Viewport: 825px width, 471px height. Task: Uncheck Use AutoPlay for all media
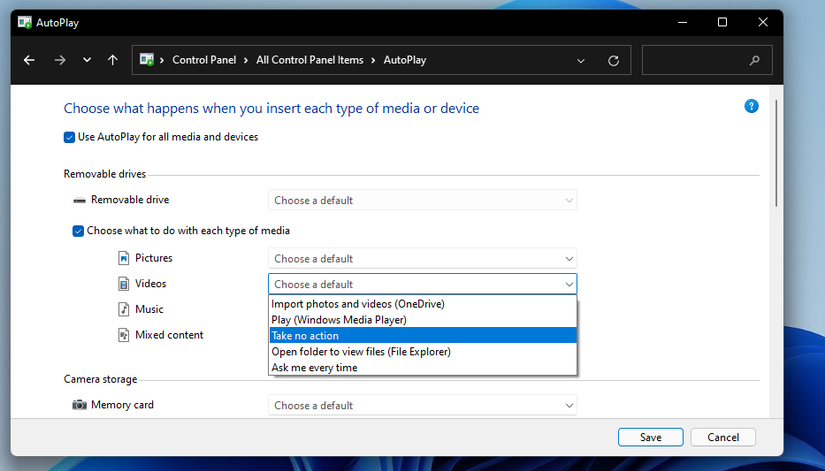pyautogui.click(x=69, y=137)
